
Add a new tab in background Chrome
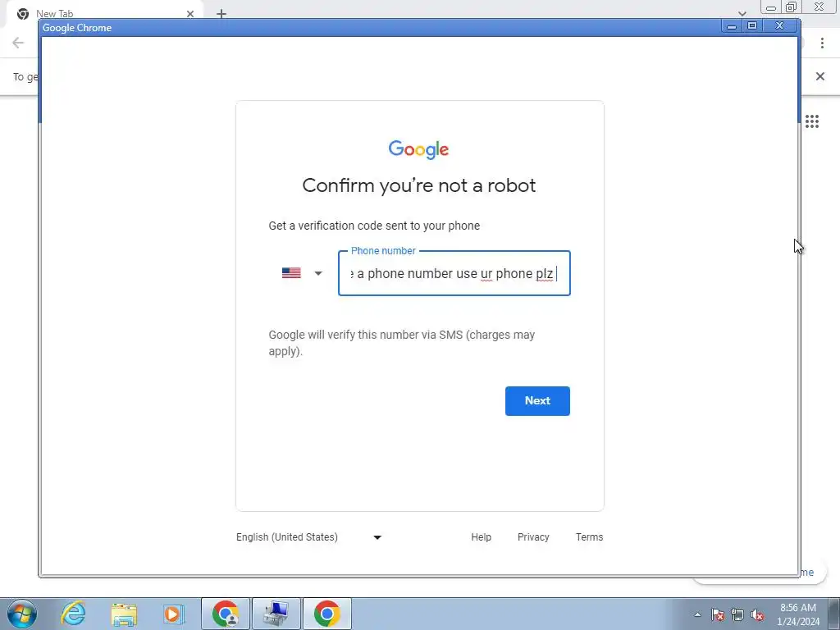[x=221, y=14]
